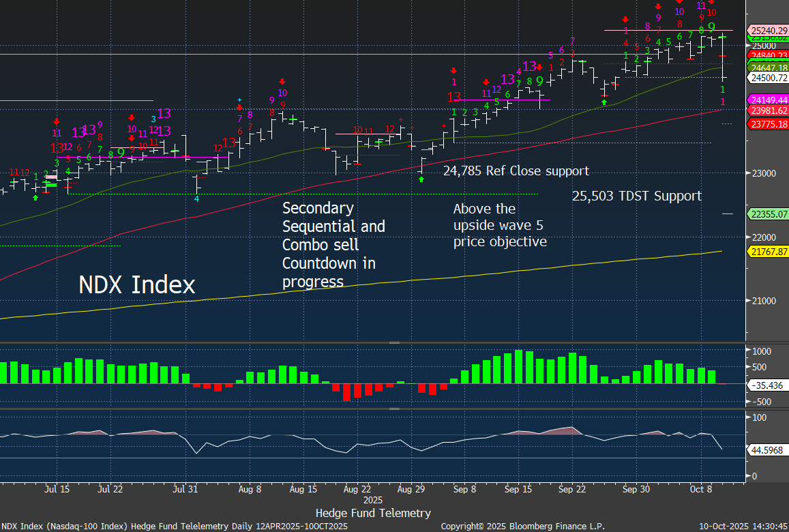Select the red down arrow above early-September magenta 1

pos(453,70)
